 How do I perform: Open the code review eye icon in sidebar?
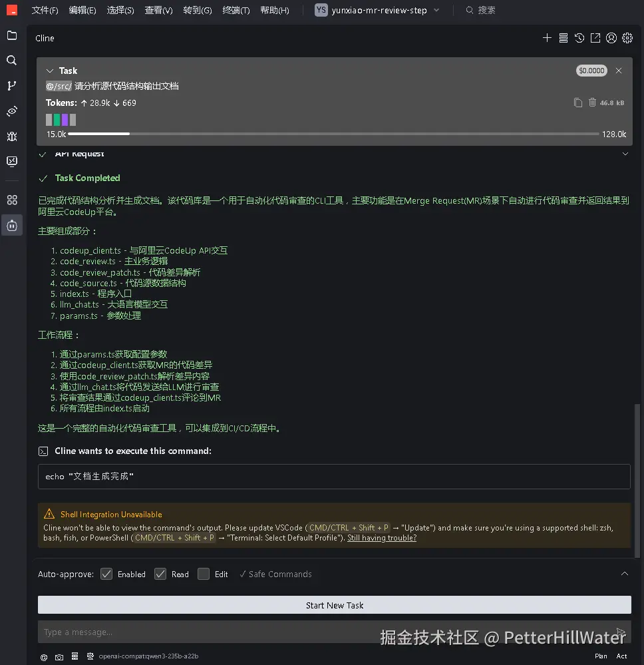click(x=12, y=111)
